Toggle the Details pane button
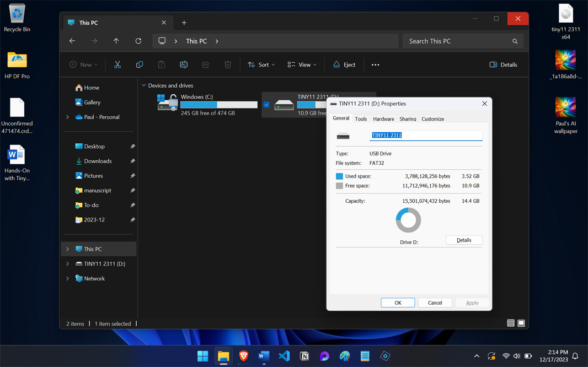Image resolution: width=588 pixels, height=367 pixels. point(503,64)
